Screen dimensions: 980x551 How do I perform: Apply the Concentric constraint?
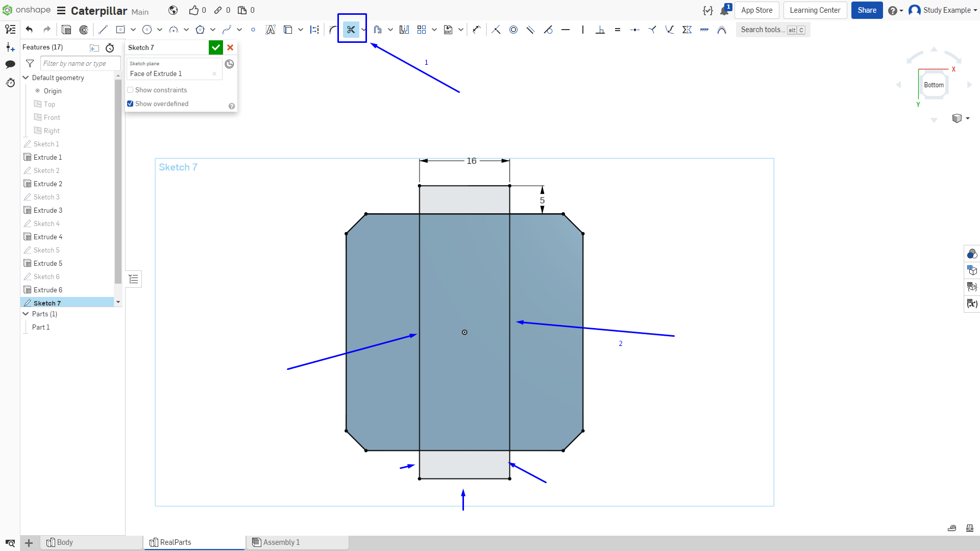pos(513,30)
